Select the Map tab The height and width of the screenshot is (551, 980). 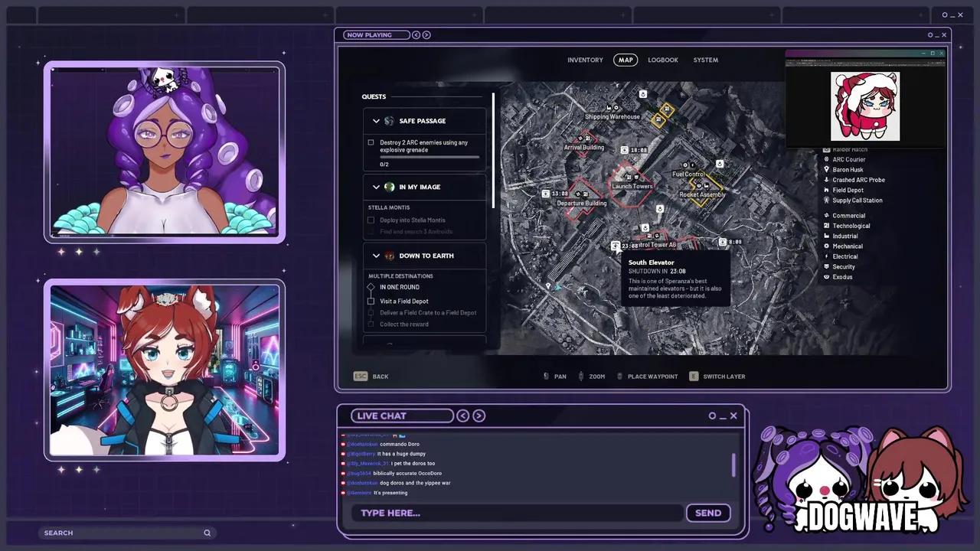point(626,60)
